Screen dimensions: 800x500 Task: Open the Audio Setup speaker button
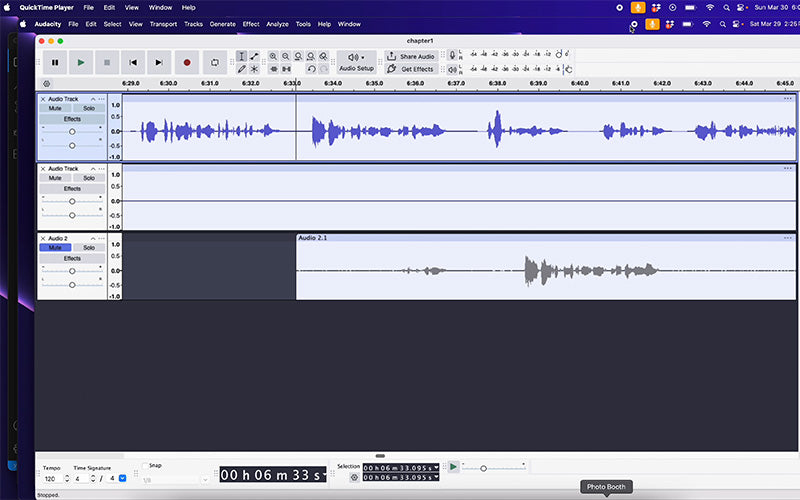click(x=356, y=62)
